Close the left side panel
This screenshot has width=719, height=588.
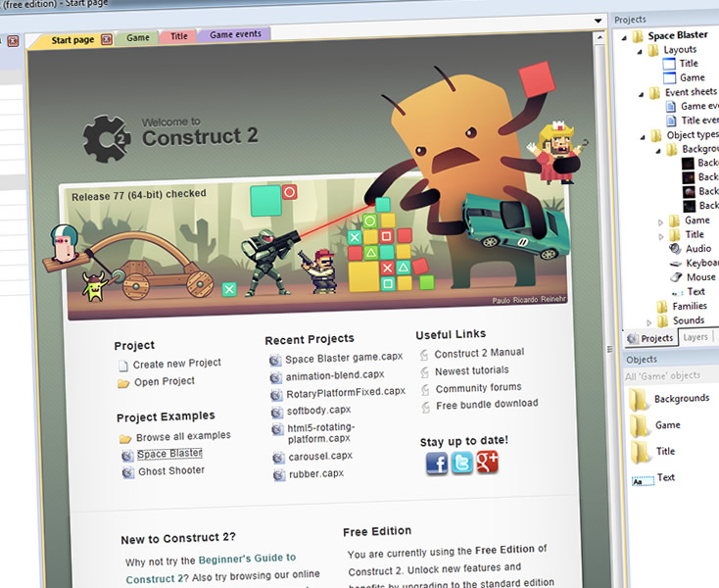click(13, 41)
